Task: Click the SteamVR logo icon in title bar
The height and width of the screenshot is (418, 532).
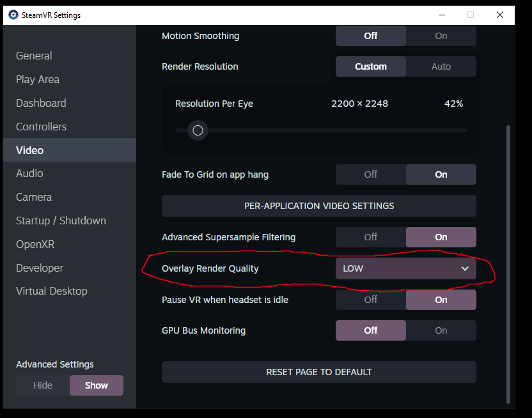Action: (13, 15)
